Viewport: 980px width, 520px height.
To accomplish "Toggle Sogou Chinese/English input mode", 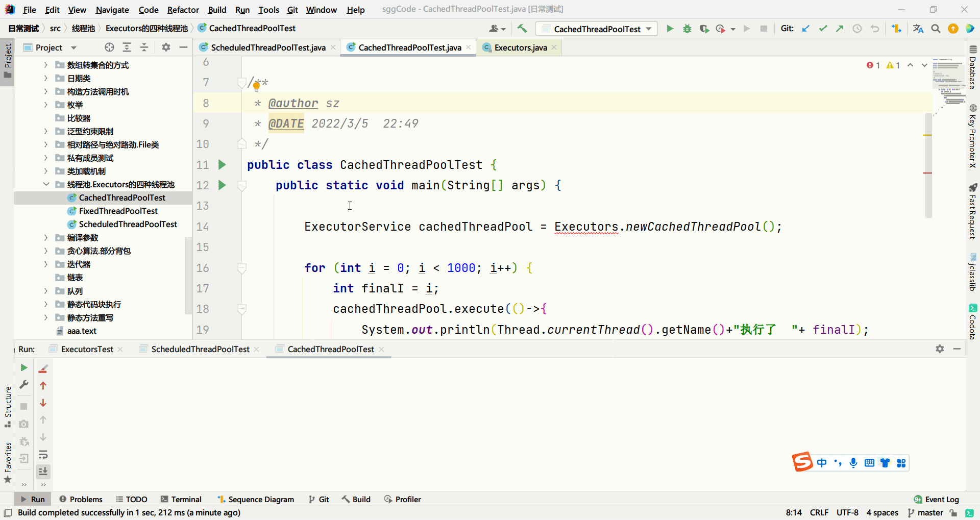I will pyautogui.click(x=822, y=463).
